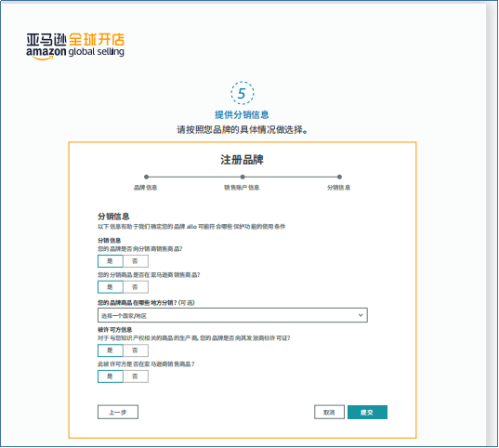
Task: Select 否 for brand selling to distributors
Action: tap(136, 261)
